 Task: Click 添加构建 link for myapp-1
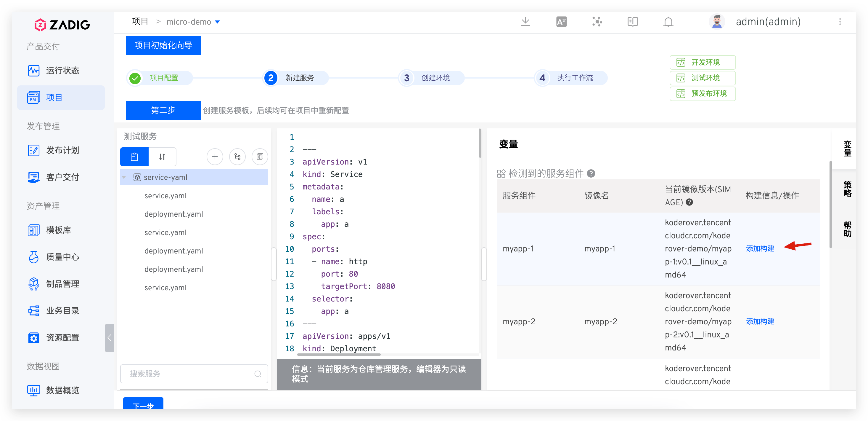pyautogui.click(x=760, y=249)
